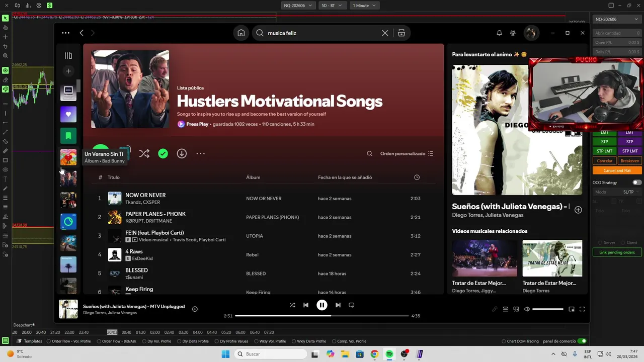Mute the Spotify volume
This screenshot has height=362, width=644.
pos(527,309)
